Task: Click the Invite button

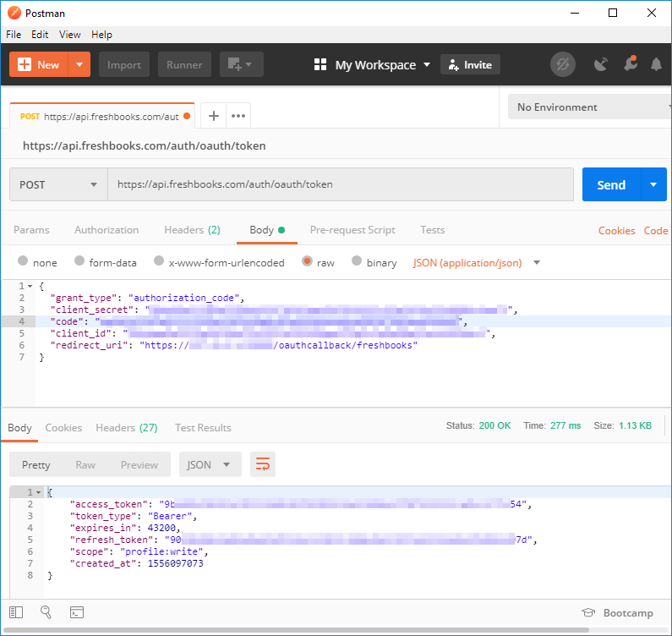Action: 470,65
